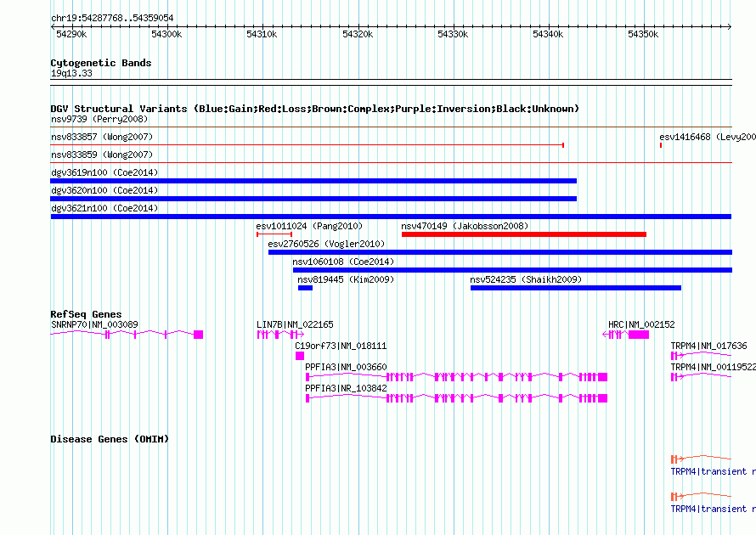Select variant label nsv833859 (Wong2007)
Screen dimensions: 756x535
point(102,155)
